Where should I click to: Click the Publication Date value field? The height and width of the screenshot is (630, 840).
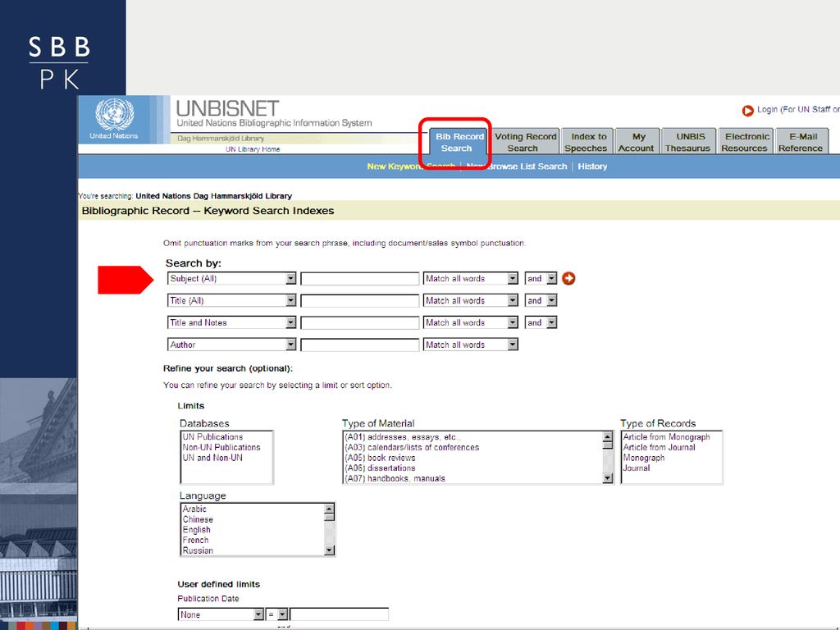[339, 614]
